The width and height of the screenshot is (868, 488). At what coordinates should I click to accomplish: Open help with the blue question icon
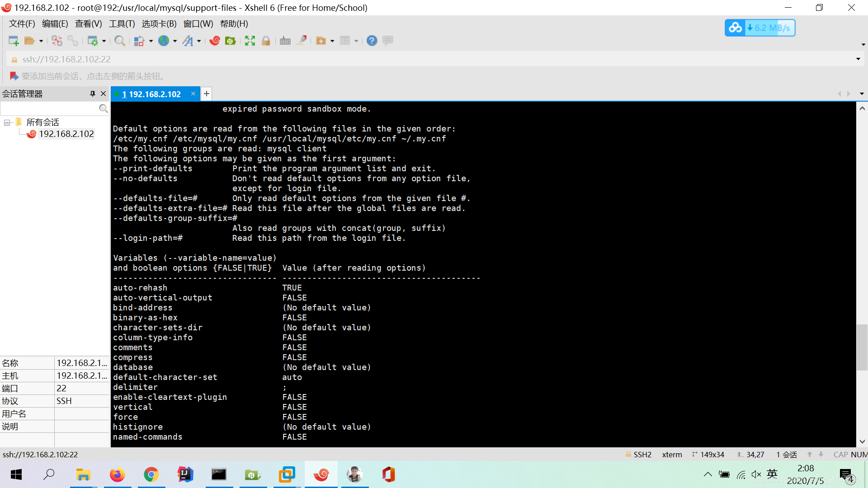point(372,41)
